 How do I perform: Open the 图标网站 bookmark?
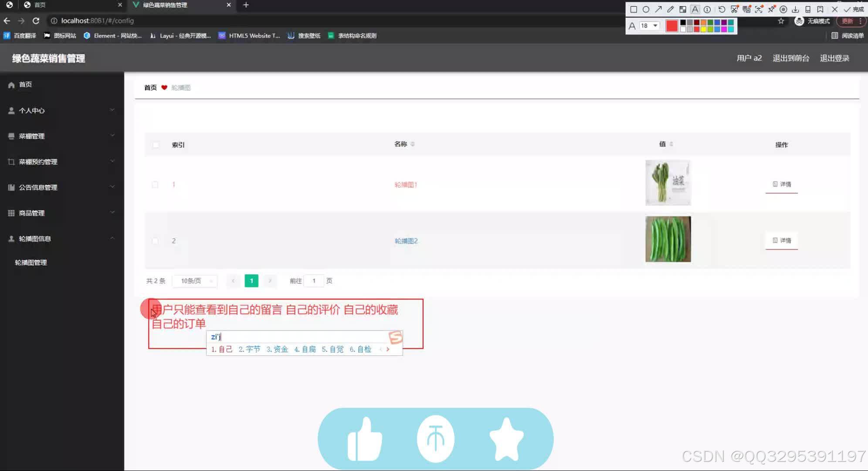pos(60,36)
